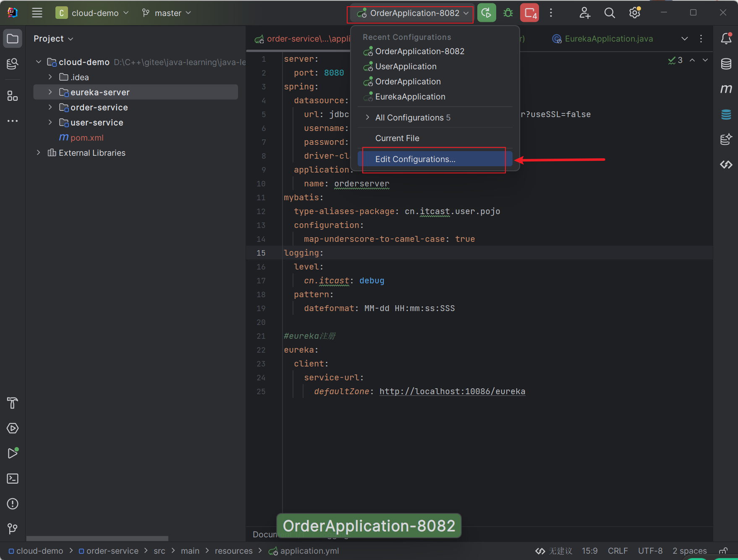Open the main hamburger menu
The height and width of the screenshot is (560, 738).
37,13
